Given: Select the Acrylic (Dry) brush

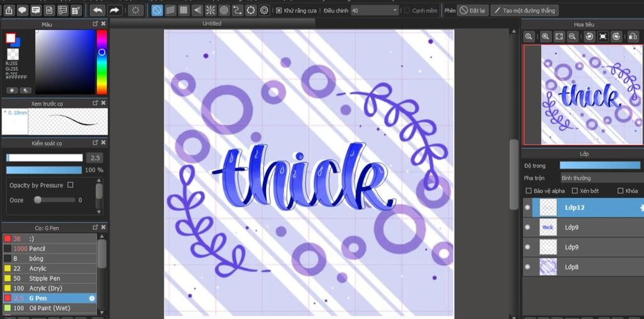Looking at the screenshot, I should (49, 288).
